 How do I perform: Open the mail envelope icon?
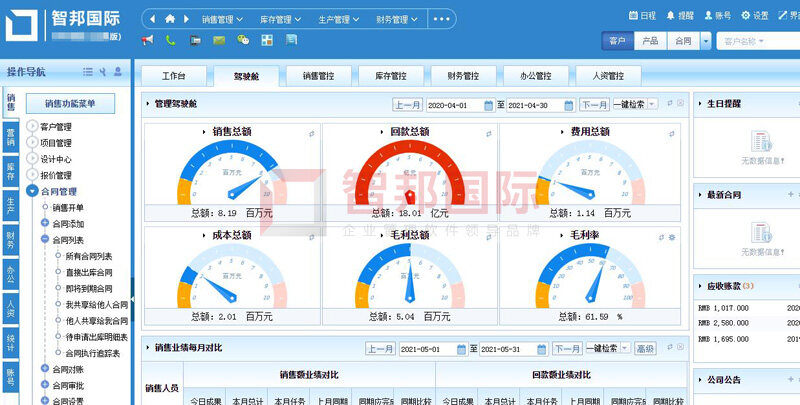coord(219,41)
